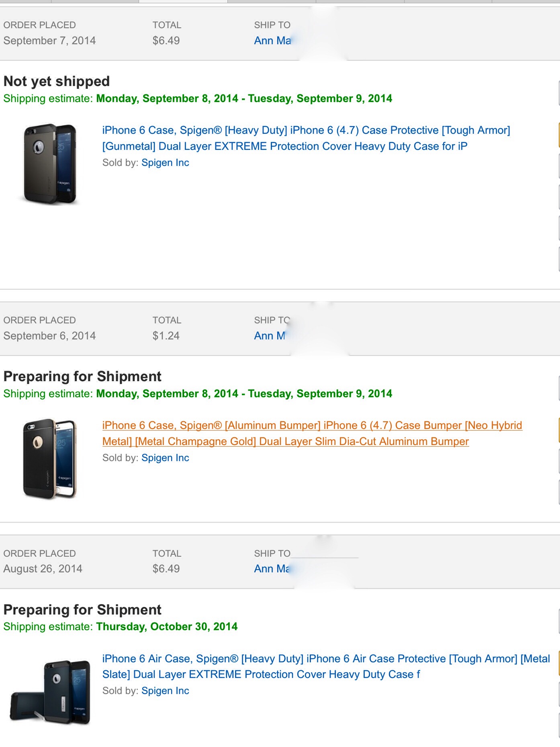Screen dimensions: 560x747
Task: Open the iPhone 6 Air Case Metal Slate link
Action: coord(326,666)
